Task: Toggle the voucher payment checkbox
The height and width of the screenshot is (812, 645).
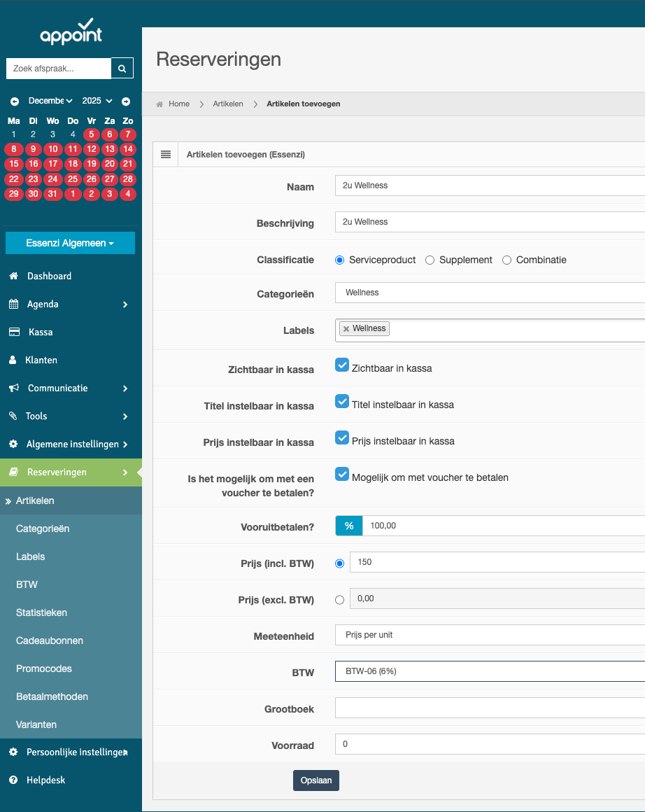Action: (342, 474)
